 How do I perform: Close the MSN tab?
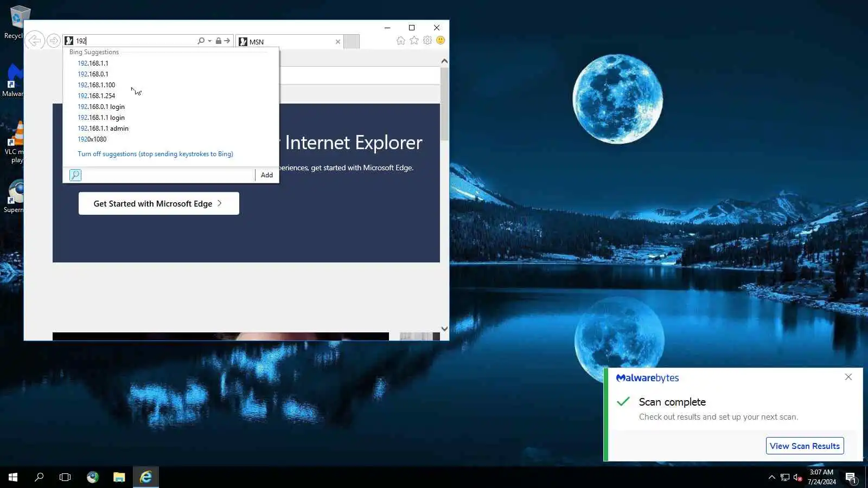coord(338,42)
